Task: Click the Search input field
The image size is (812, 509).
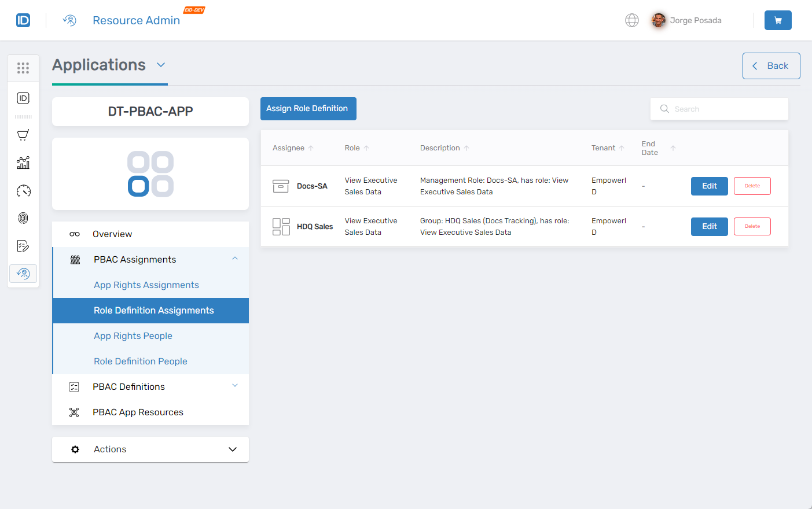Action: coord(723,109)
